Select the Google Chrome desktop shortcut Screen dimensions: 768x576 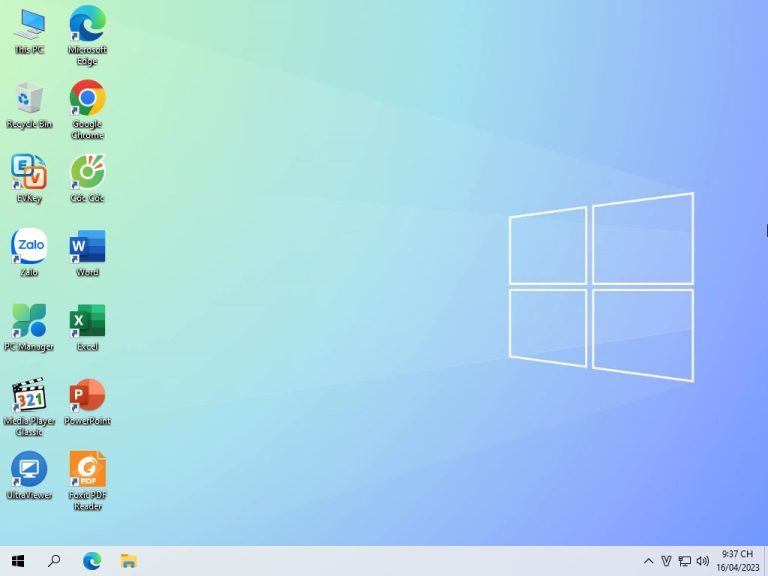(x=87, y=110)
